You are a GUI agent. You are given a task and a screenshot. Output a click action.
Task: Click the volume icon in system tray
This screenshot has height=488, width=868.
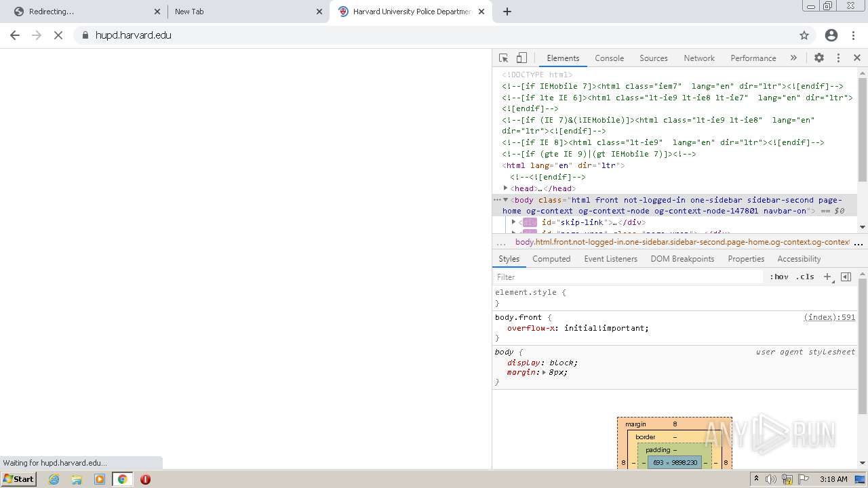click(771, 479)
